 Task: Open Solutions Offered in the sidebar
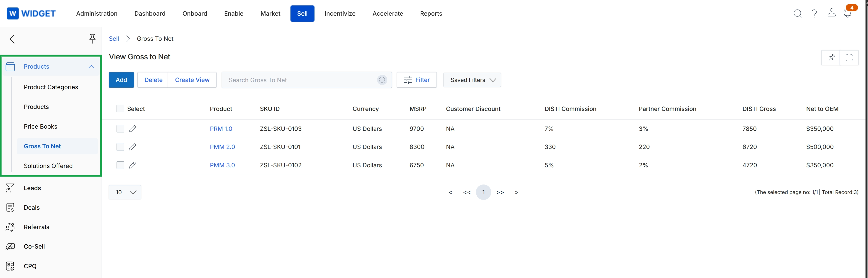48,166
